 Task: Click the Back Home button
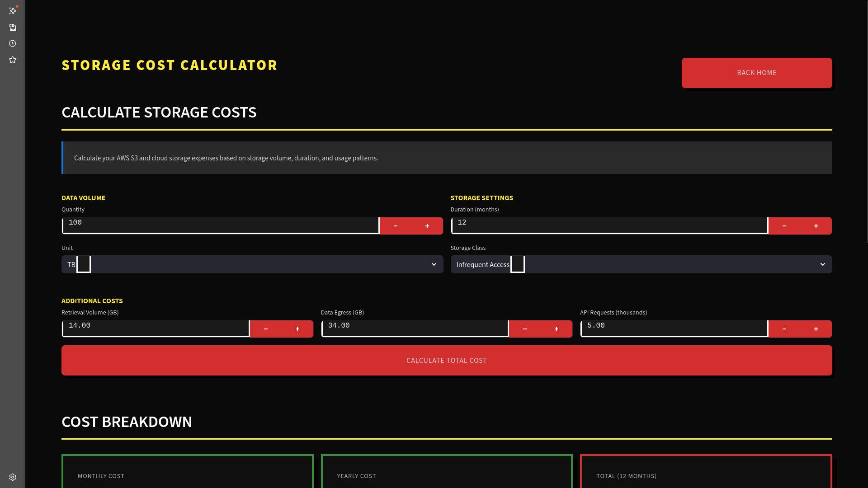pyautogui.click(x=756, y=73)
